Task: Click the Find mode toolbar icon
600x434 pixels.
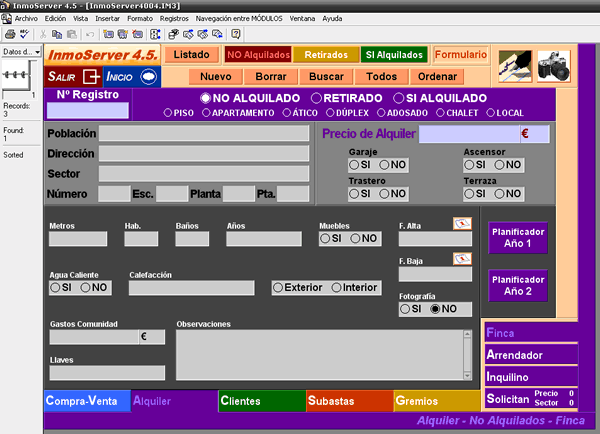Action: coord(174,34)
